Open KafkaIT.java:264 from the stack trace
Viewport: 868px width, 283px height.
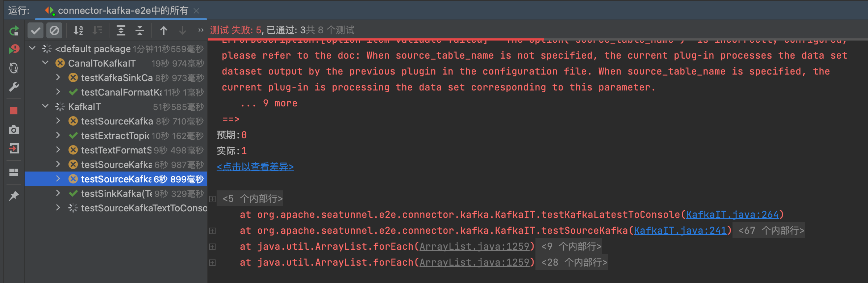733,214
